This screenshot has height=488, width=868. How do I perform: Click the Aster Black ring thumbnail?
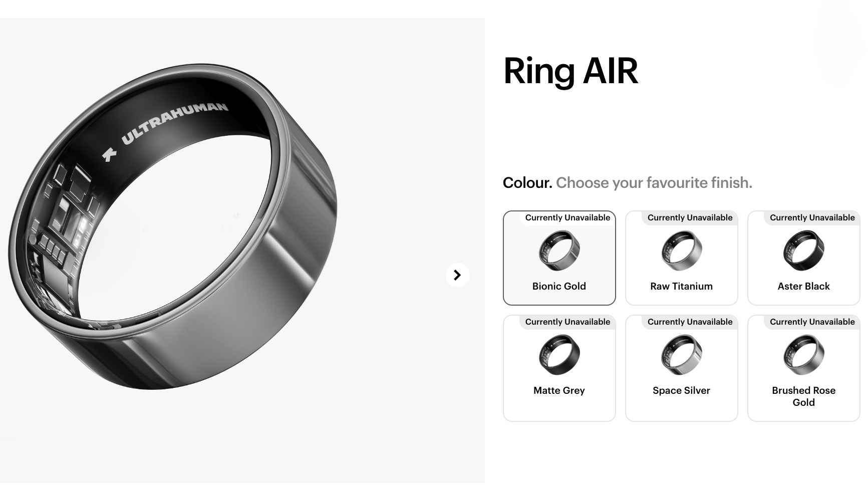(803, 251)
